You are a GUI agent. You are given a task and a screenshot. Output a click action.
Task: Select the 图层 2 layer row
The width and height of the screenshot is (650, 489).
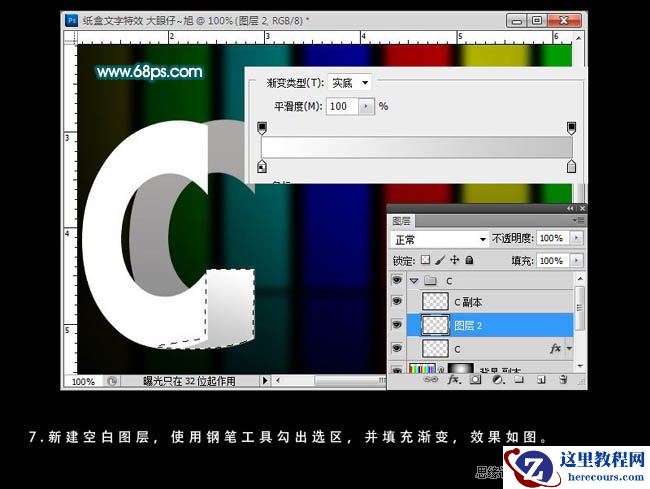click(x=490, y=325)
